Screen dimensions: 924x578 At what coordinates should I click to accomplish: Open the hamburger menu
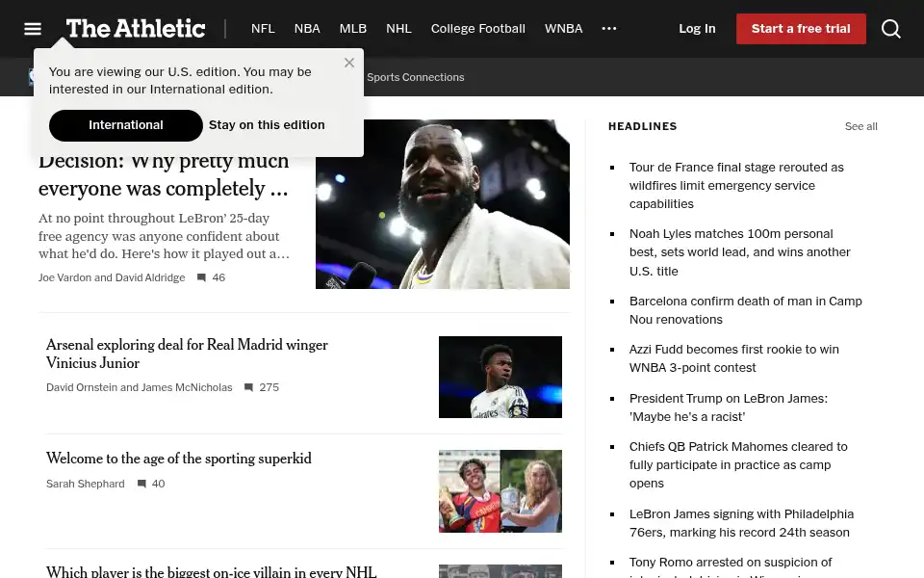pos(33,28)
